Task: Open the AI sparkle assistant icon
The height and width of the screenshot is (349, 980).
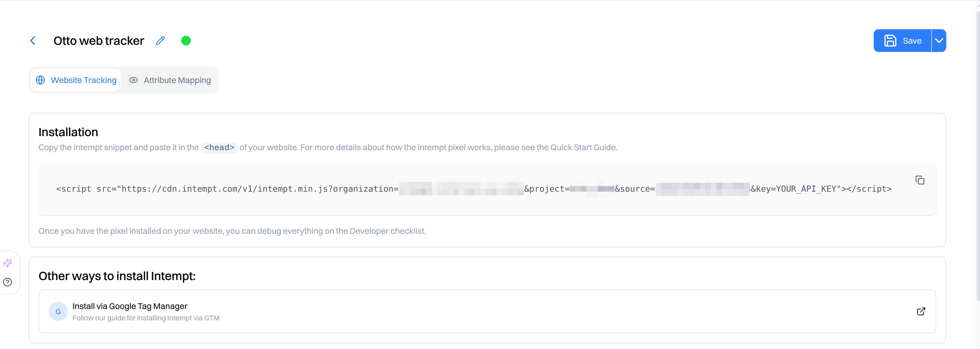Action: pyautogui.click(x=7, y=263)
